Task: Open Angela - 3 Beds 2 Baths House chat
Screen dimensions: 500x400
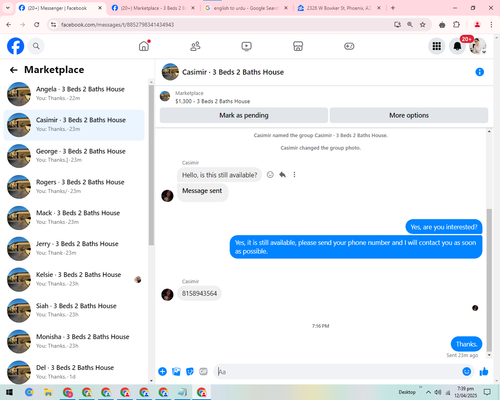Action: tap(74, 94)
